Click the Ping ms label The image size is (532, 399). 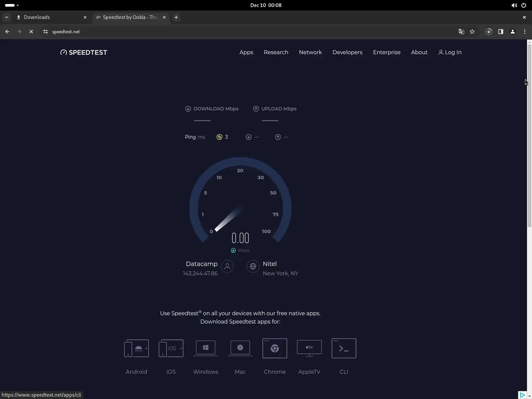click(195, 137)
